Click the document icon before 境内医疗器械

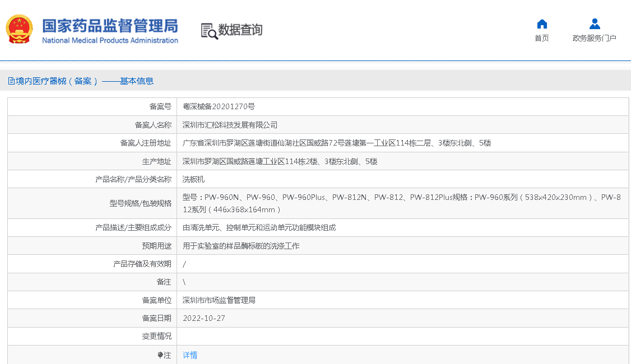(11, 81)
